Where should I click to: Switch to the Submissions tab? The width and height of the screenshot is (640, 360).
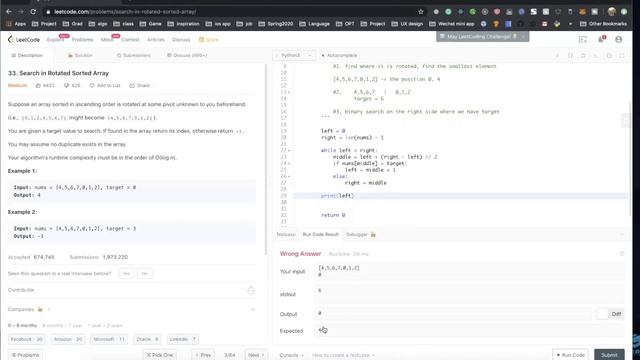coord(133,56)
